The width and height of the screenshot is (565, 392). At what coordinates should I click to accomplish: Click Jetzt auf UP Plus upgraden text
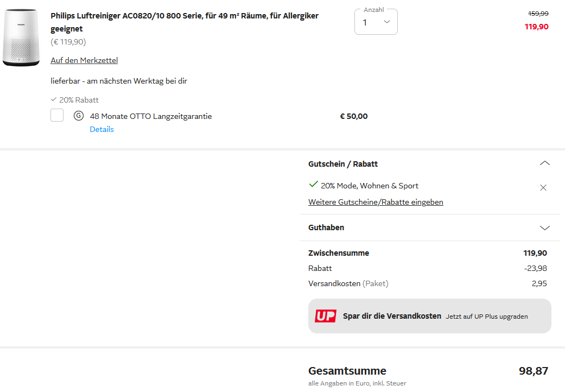pos(486,317)
